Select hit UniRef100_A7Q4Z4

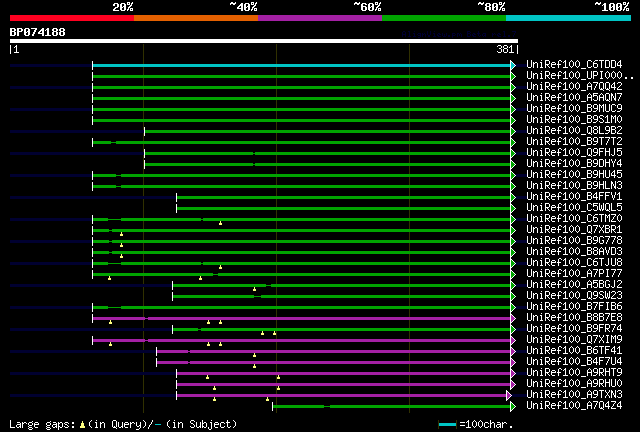click(574, 406)
